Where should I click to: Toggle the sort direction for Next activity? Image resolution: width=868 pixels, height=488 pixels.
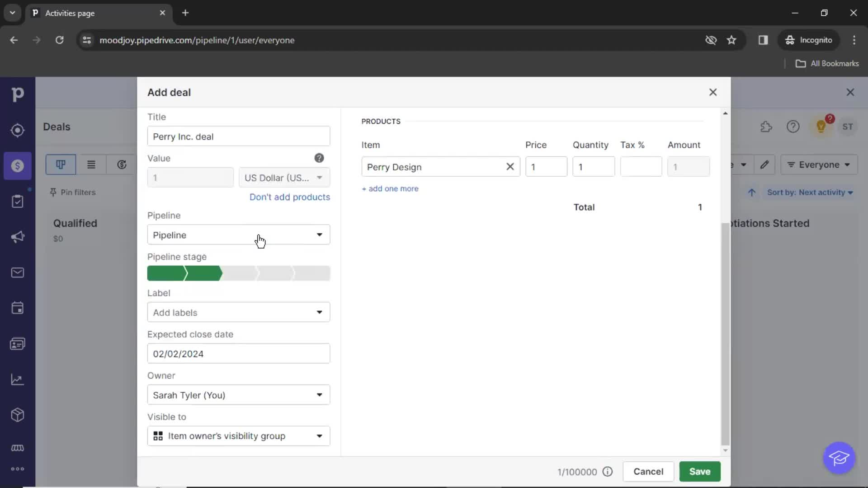(752, 192)
